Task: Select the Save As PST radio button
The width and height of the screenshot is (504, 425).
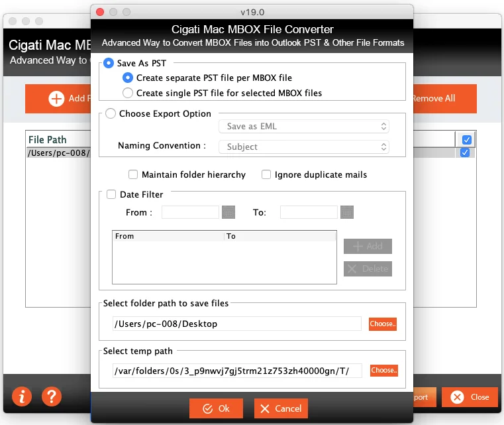Action: coord(109,63)
